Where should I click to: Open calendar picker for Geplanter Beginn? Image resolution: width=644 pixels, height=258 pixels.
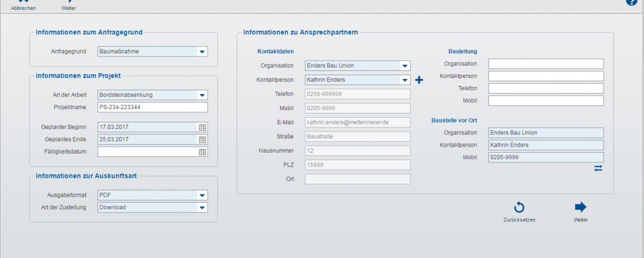[x=202, y=127]
